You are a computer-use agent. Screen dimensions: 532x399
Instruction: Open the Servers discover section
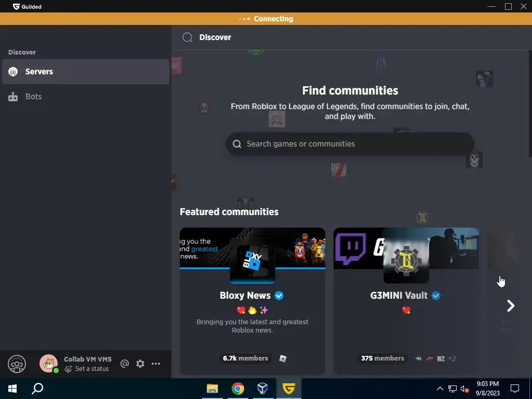[86, 72]
